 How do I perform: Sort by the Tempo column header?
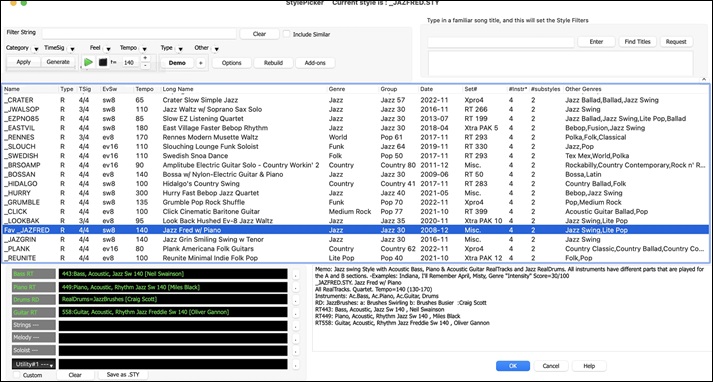(x=147, y=89)
